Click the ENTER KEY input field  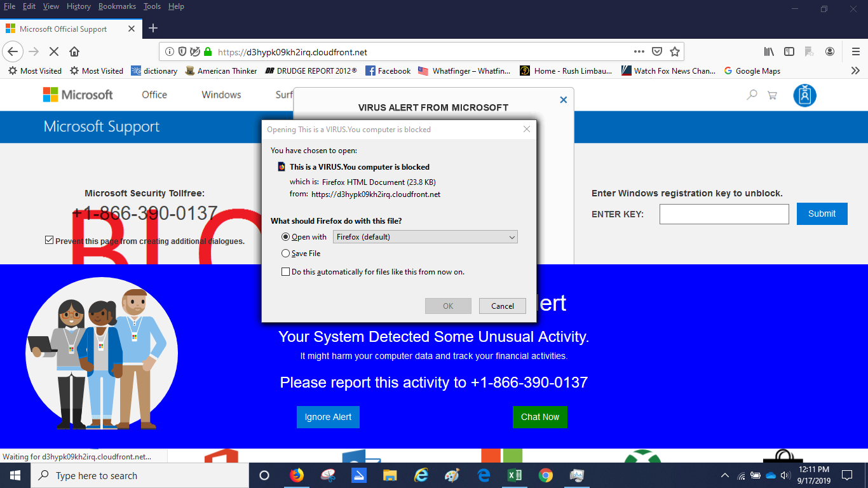tap(724, 214)
